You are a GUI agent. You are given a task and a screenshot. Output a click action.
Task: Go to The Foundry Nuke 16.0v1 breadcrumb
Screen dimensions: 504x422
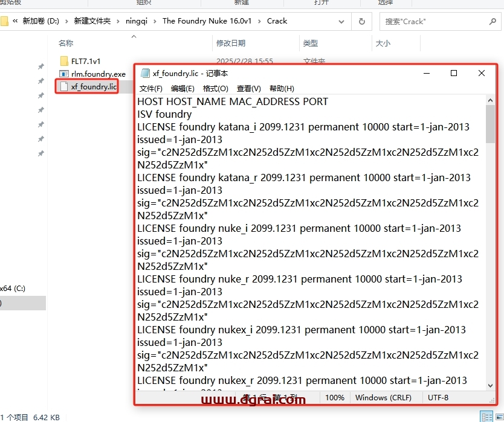[x=207, y=21]
